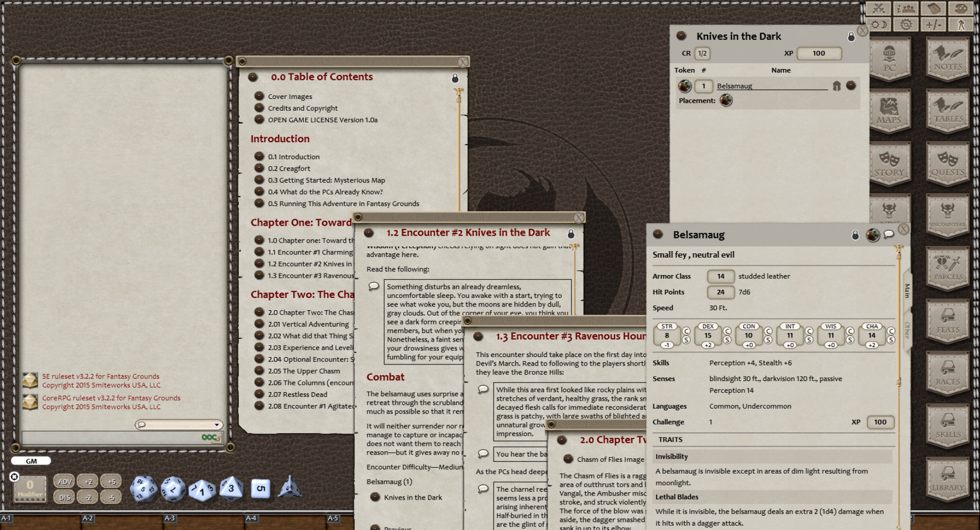Viewport: 980px width, 530px height.
Task: Open the Modifiers +/- panel in the top toolbar
Action: pyautogui.click(x=934, y=24)
